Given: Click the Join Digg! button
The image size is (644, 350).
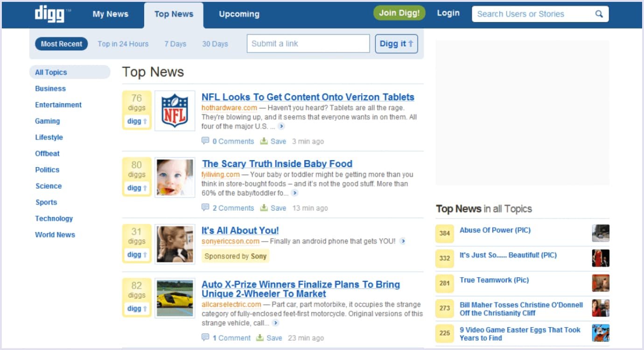Looking at the screenshot, I should tap(399, 13).
